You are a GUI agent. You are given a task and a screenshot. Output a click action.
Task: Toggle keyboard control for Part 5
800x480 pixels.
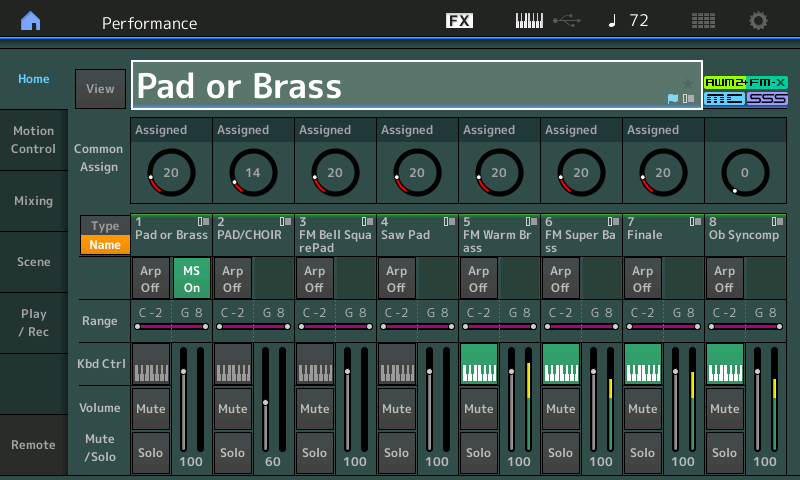[x=478, y=364]
